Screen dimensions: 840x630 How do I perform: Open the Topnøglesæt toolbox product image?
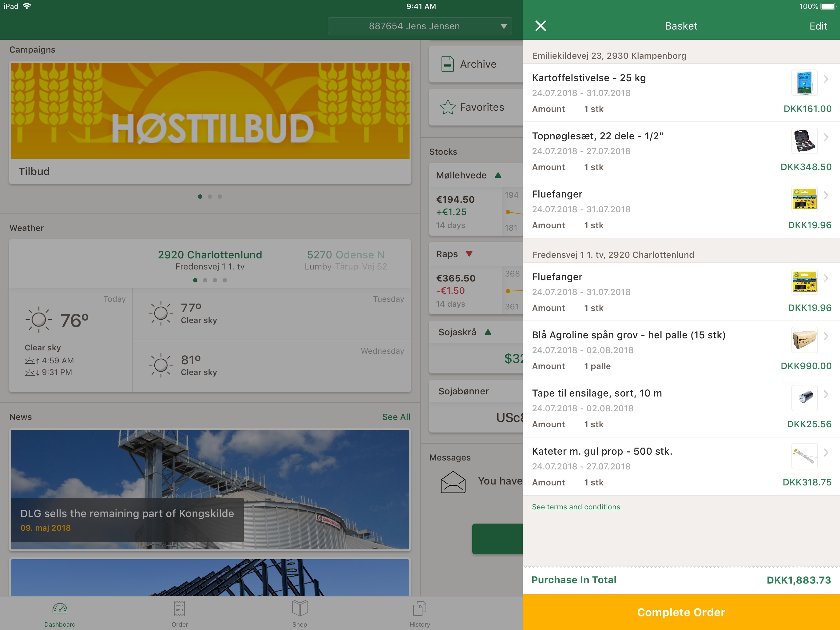[804, 141]
